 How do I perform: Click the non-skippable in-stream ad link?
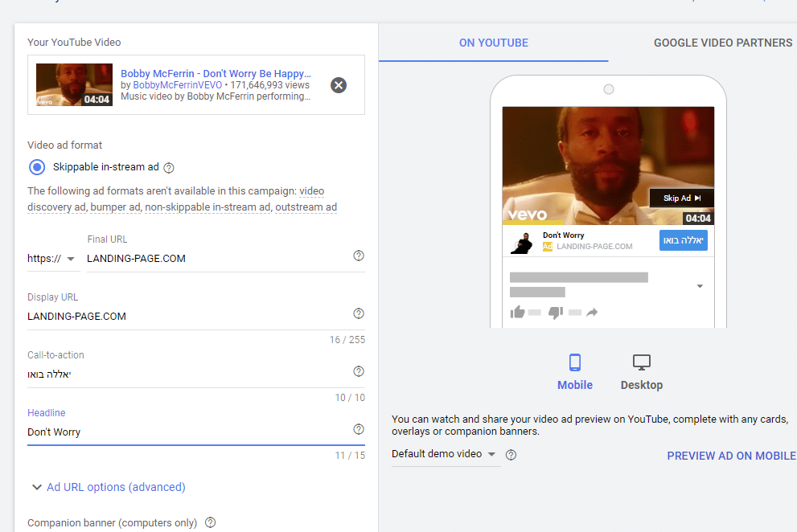tap(207, 207)
